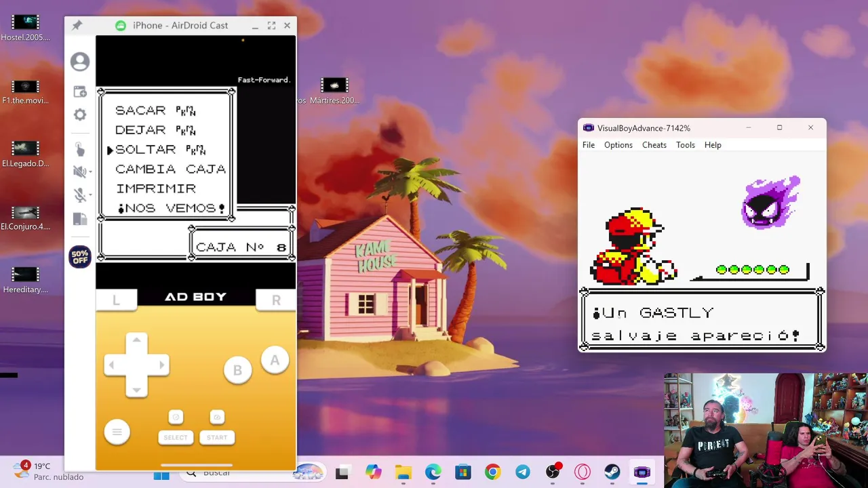Viewport: 868px width, 488px height.
Task: Open Options menu in VisualBoyAdvance
Action: click(x=618, y=145)
